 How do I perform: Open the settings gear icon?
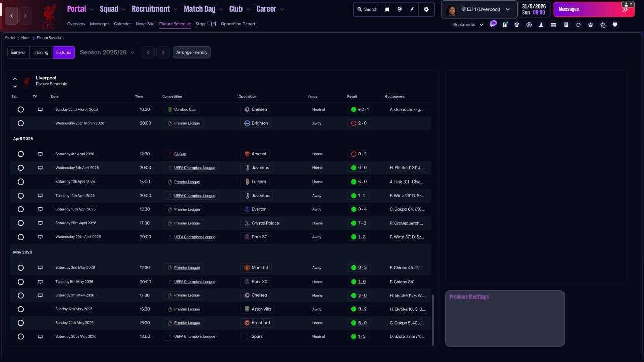[x=426, y=9]
